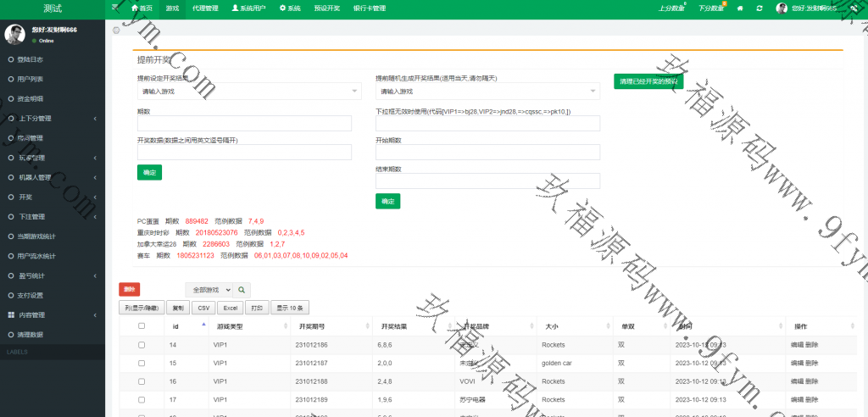
Task: Click the home icon in top-right header
Action: 740,8
